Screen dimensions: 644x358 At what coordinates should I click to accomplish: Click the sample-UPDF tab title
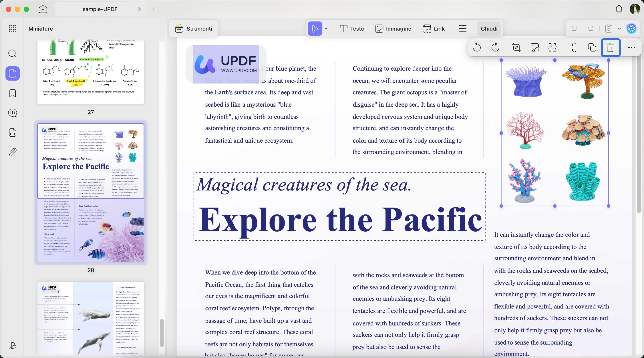click(100, 9)
